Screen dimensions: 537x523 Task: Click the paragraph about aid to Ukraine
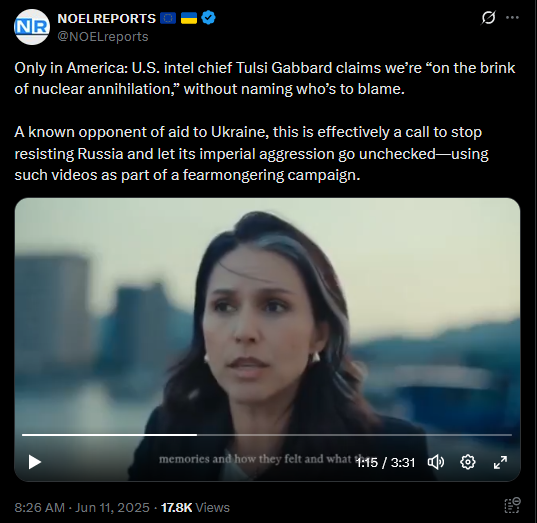click(x=251, y=153)
